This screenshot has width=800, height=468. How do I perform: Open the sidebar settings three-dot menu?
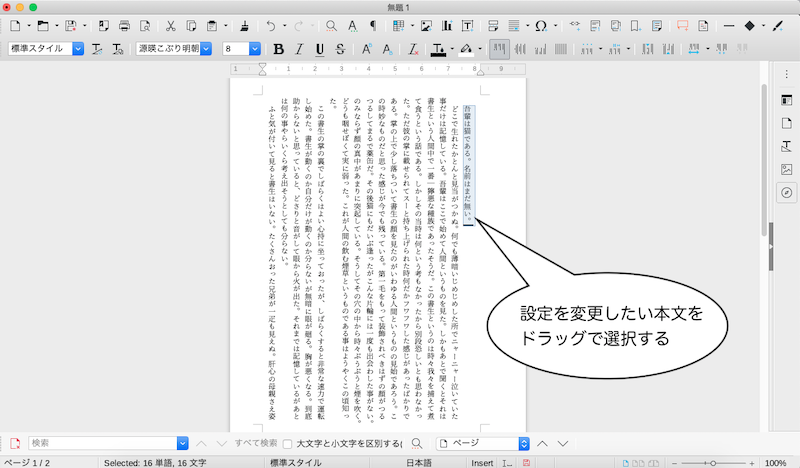point(787,75)
